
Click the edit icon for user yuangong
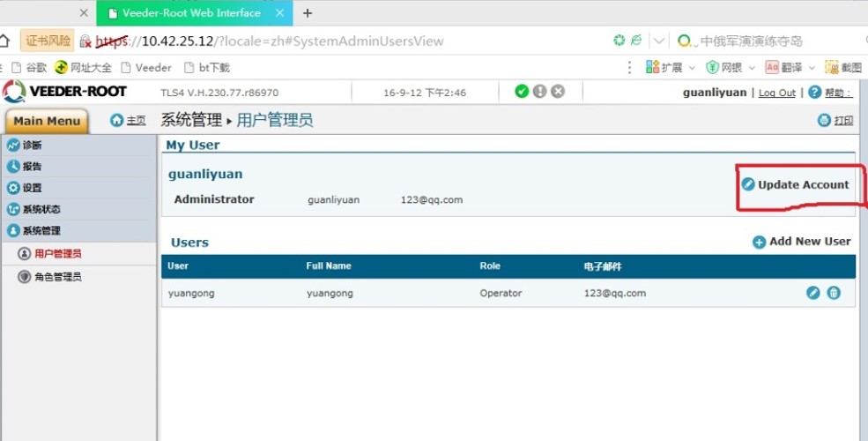click(813, 293)
